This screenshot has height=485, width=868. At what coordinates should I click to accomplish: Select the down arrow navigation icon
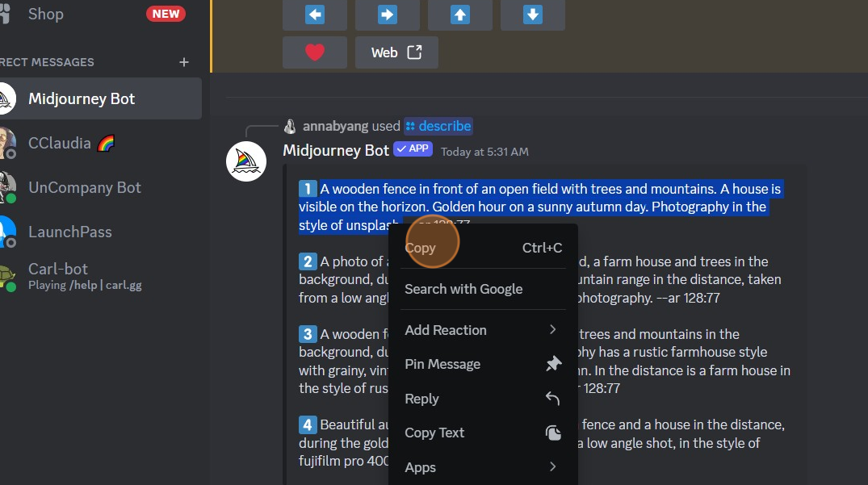pyautogui.click(x=532, y=14)
